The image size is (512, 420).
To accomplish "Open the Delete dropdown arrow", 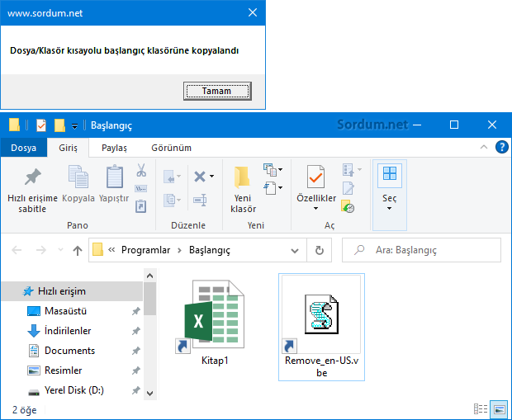I will (x=211, y=177).
